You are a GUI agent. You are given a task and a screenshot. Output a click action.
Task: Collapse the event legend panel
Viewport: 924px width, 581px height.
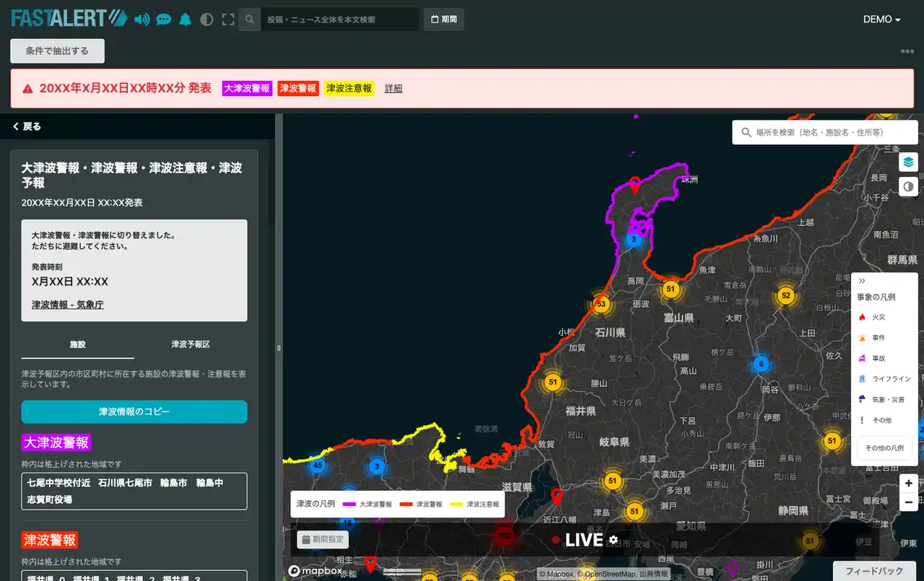[x=861, y=281]
